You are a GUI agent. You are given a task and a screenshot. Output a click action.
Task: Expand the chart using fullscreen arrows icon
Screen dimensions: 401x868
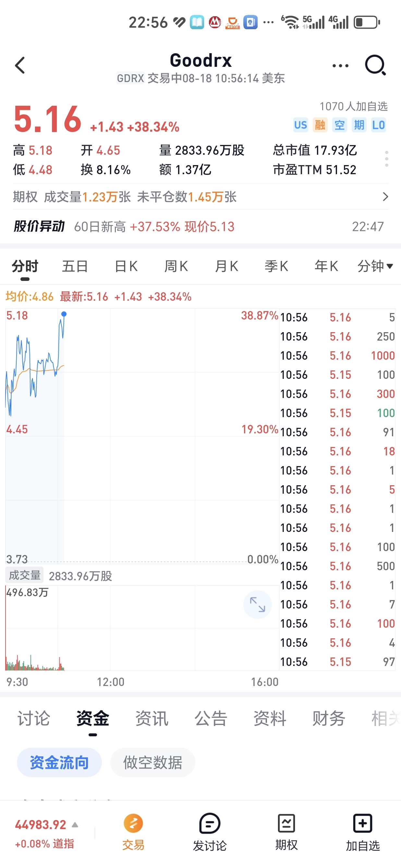(x=258, y=605)
